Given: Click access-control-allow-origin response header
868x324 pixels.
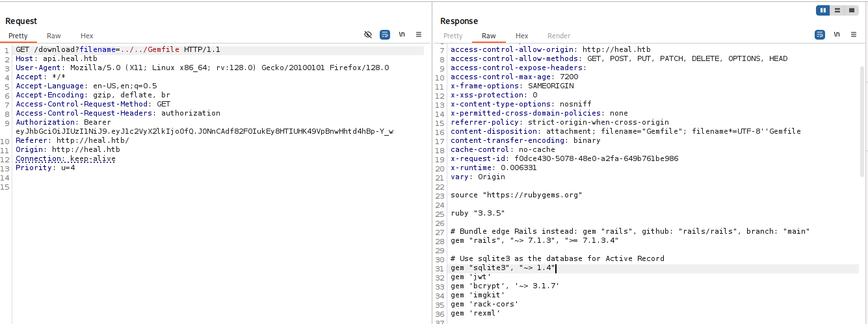Looking at the screenshot, I should (550, 49).
